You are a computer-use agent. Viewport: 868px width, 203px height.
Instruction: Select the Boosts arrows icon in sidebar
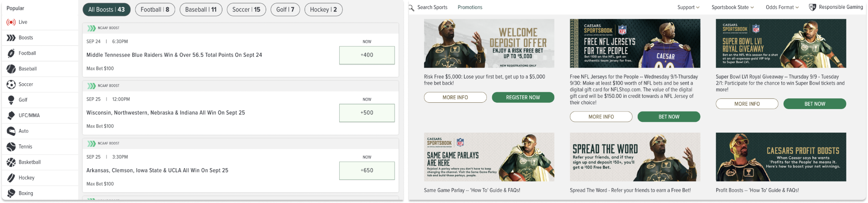click(11, 38)
